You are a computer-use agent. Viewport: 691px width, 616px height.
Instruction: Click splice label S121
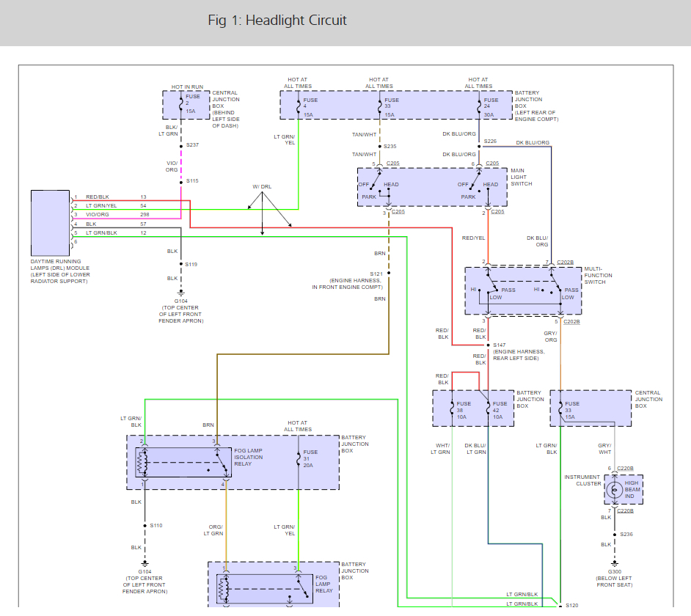(376, 274)
